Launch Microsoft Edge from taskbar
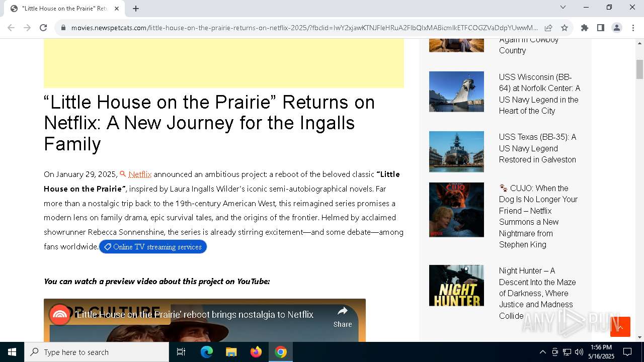 pos(207,352)
